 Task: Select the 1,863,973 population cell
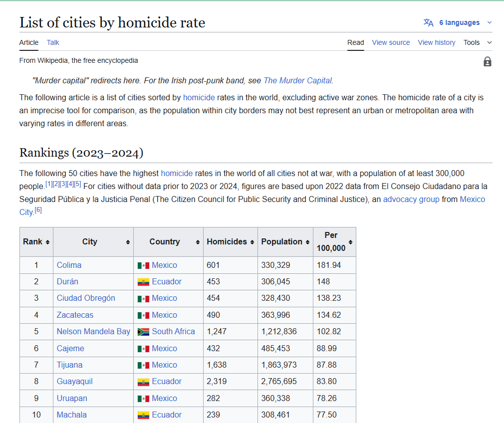point(285,365)
